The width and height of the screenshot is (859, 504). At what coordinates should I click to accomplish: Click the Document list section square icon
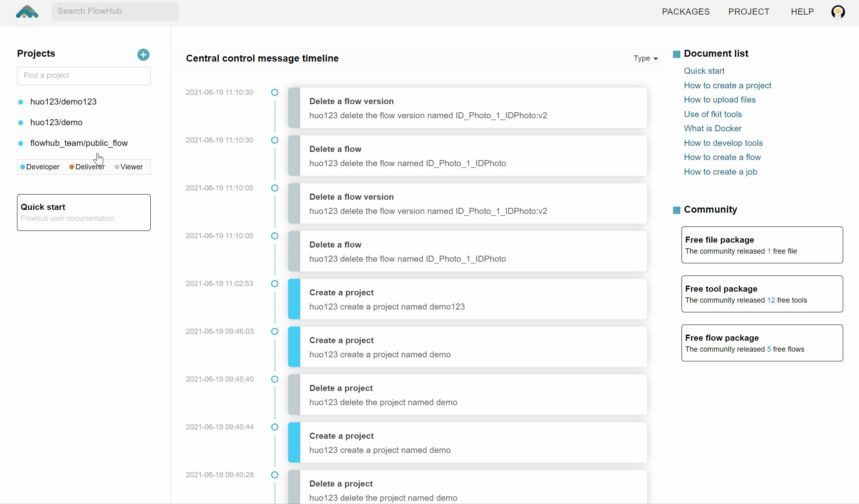(676, 53)
